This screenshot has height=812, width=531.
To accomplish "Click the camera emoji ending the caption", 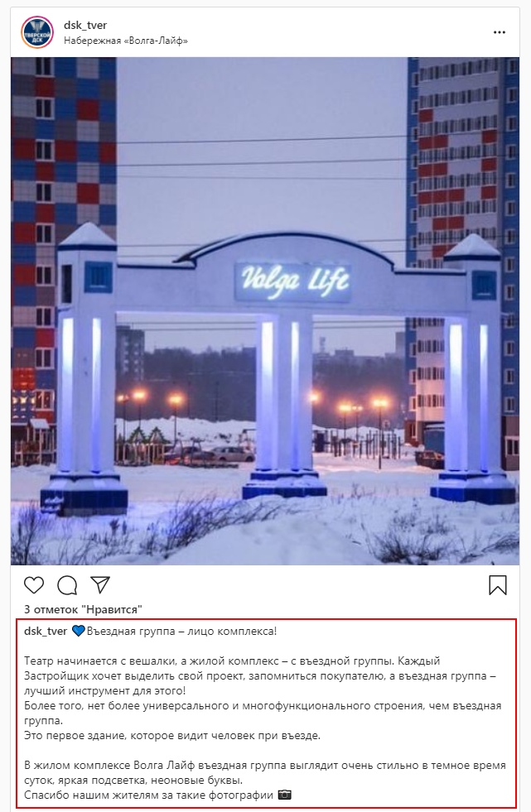I will pyautogui.click(x=285, y=795).
